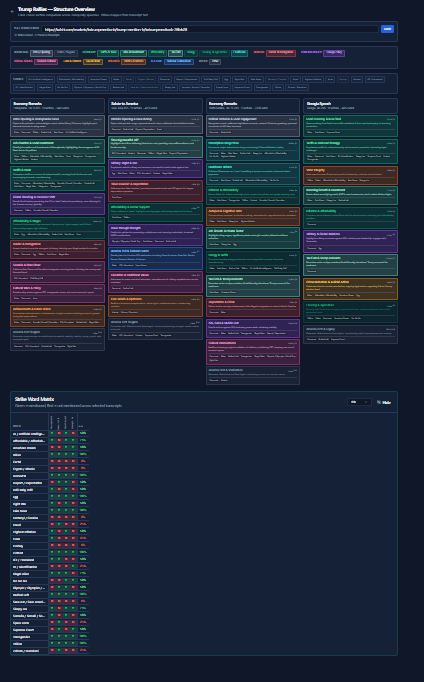
Task: Open the Energy & Tariffs card
Action: pyautogui.click(x=253, y=262)
